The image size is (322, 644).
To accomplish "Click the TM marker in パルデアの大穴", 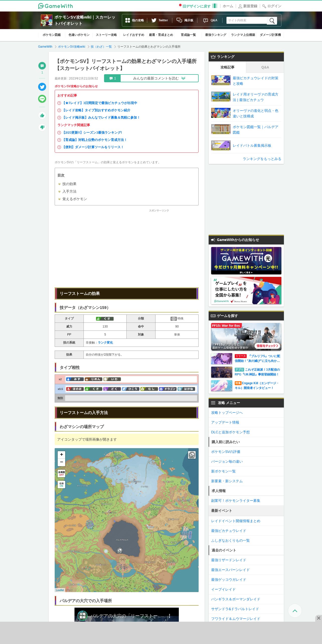I will pos(120,550).
